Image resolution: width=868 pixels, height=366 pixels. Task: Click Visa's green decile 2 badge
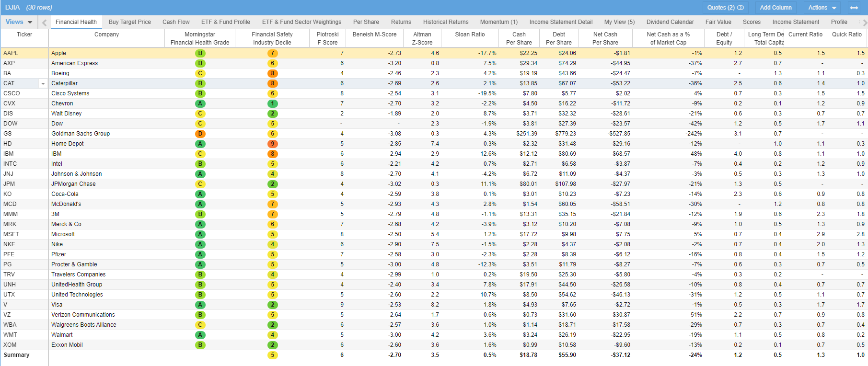(272, 305)
